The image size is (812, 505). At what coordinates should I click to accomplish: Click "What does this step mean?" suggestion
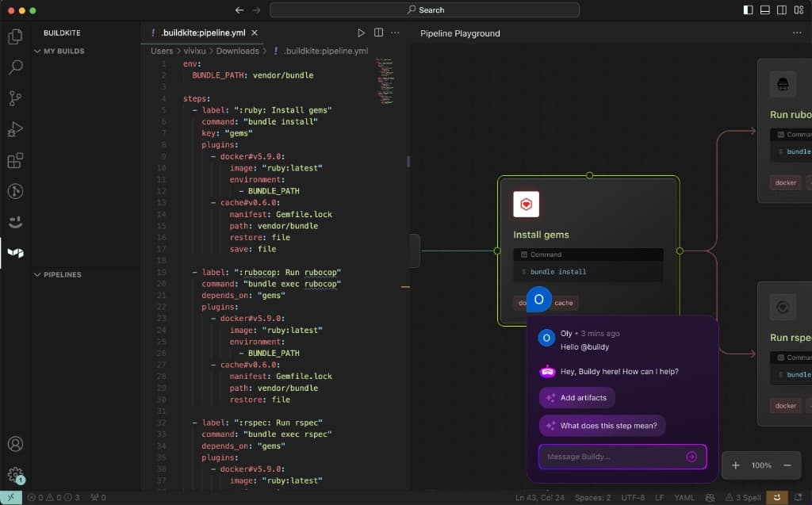tap(601, 426)
